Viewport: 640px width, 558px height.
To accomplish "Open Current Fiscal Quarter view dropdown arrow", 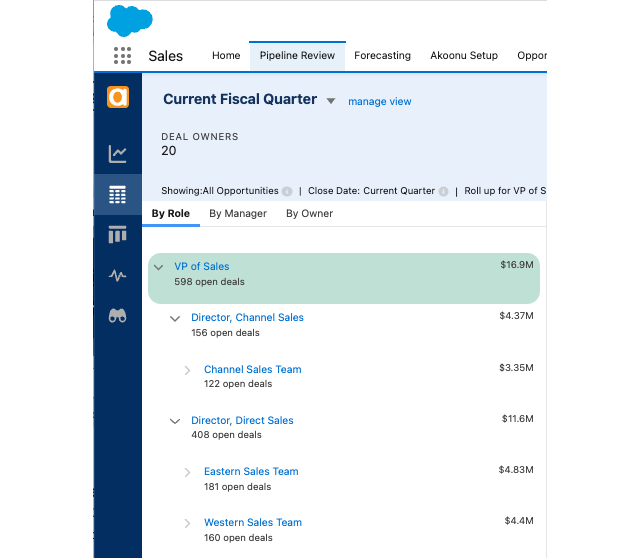I will pyautogui.click(x=331, y=100).
